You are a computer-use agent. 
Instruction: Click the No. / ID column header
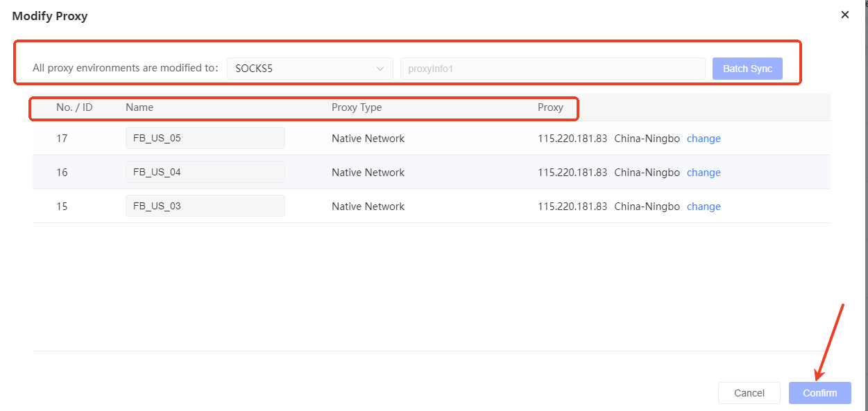point(74,107)
